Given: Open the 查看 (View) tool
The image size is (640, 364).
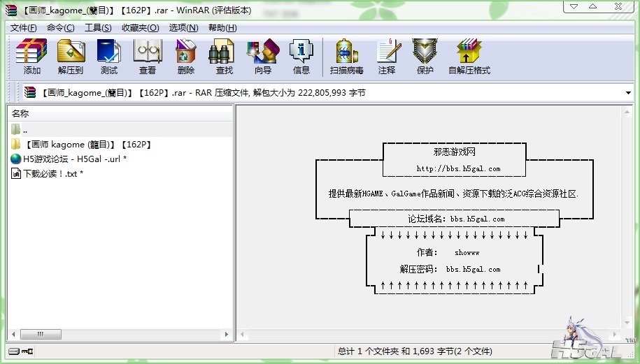Looking at the screenshot, I should (x=148, y=57).
